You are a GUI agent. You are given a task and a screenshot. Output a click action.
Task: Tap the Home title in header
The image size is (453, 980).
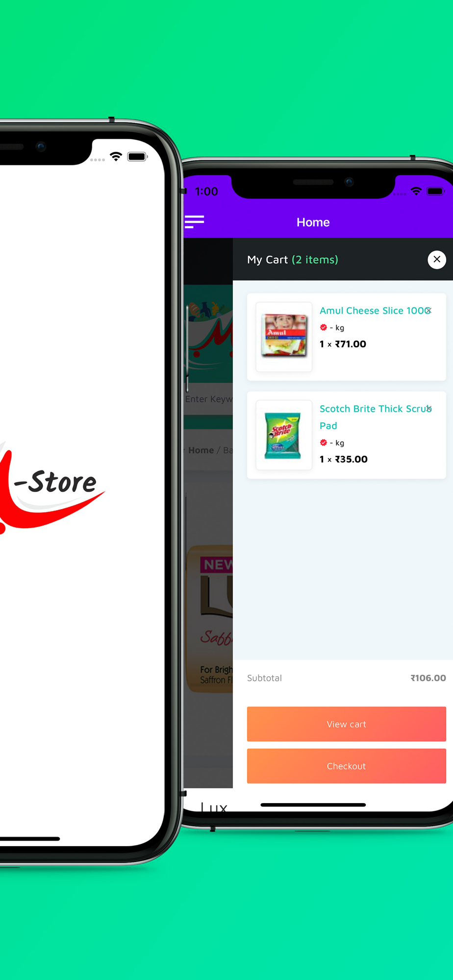pos(313,222)
